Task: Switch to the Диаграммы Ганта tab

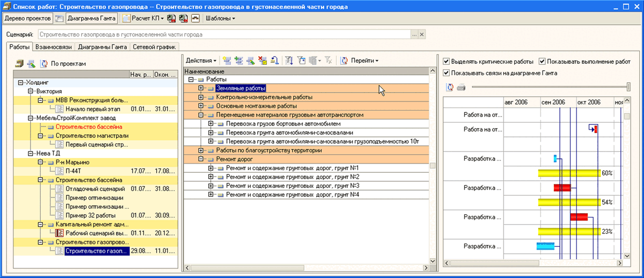Action: click(x=102, y=47)
